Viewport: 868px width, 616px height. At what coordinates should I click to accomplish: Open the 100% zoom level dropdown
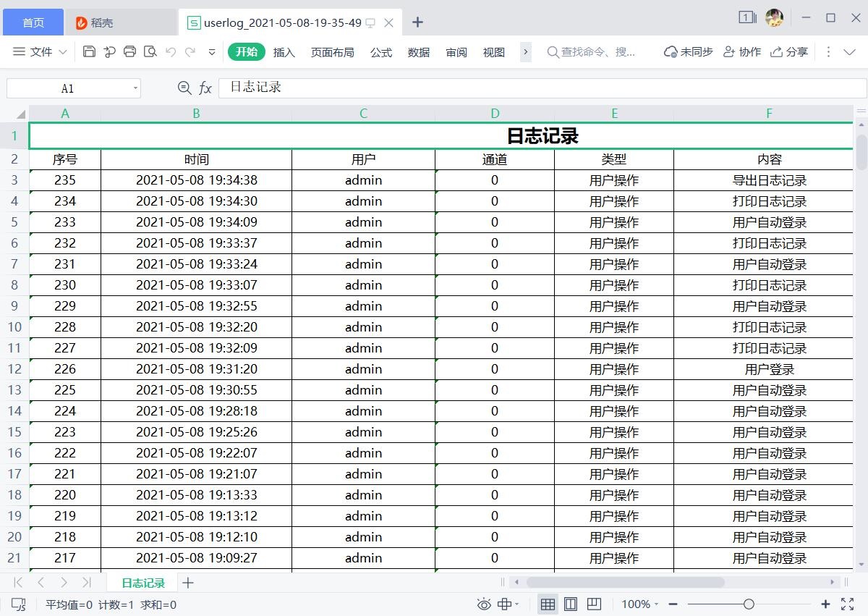[640, 604]
